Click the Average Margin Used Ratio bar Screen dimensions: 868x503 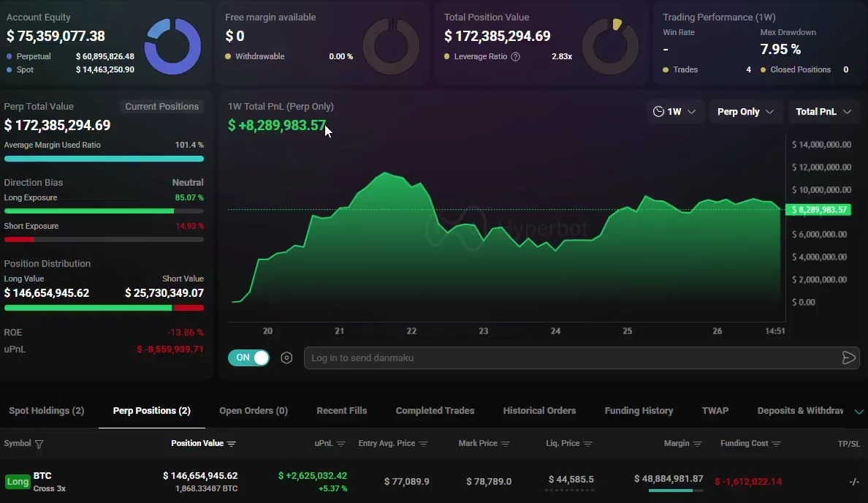click(x=104, y=159)
